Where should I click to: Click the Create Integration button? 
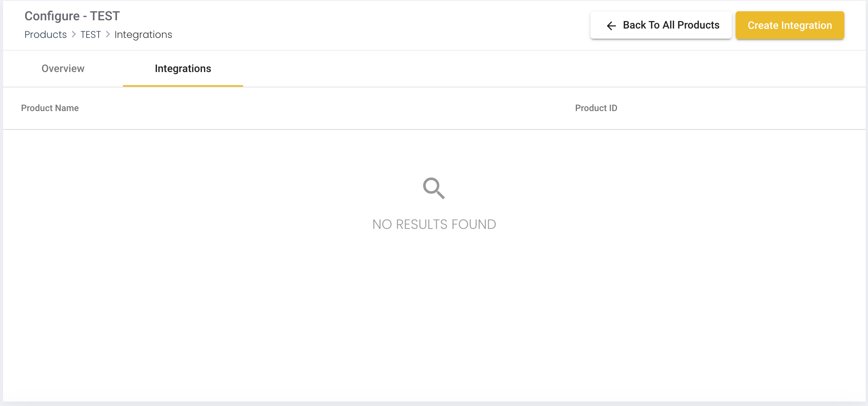(x=790, y=25)
